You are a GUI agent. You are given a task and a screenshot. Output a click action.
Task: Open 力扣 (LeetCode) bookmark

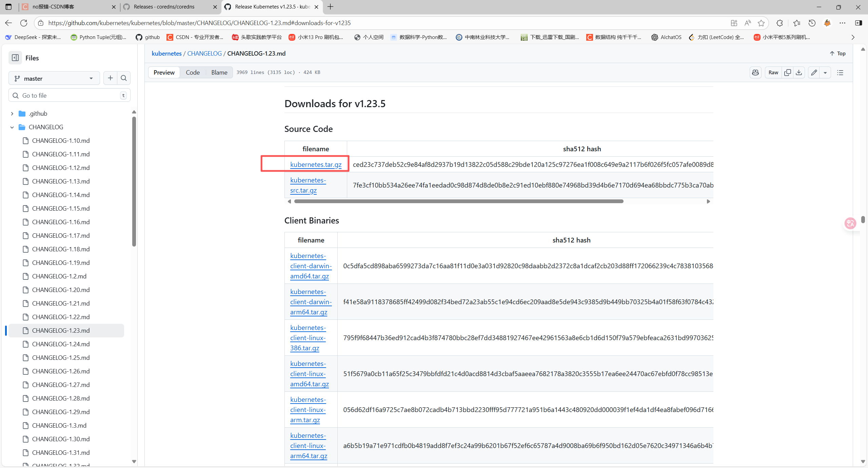(x=716, y=37)
